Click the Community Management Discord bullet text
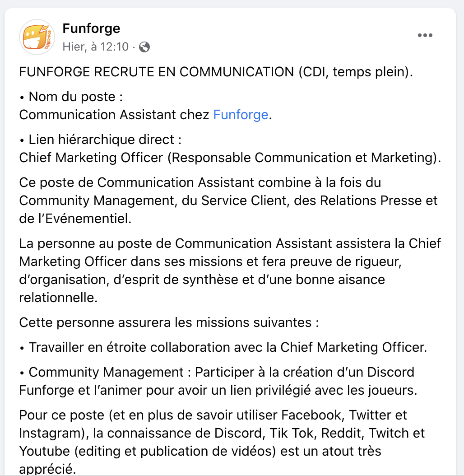This screenshot has height=476, width=464. (x=218, y=381)
